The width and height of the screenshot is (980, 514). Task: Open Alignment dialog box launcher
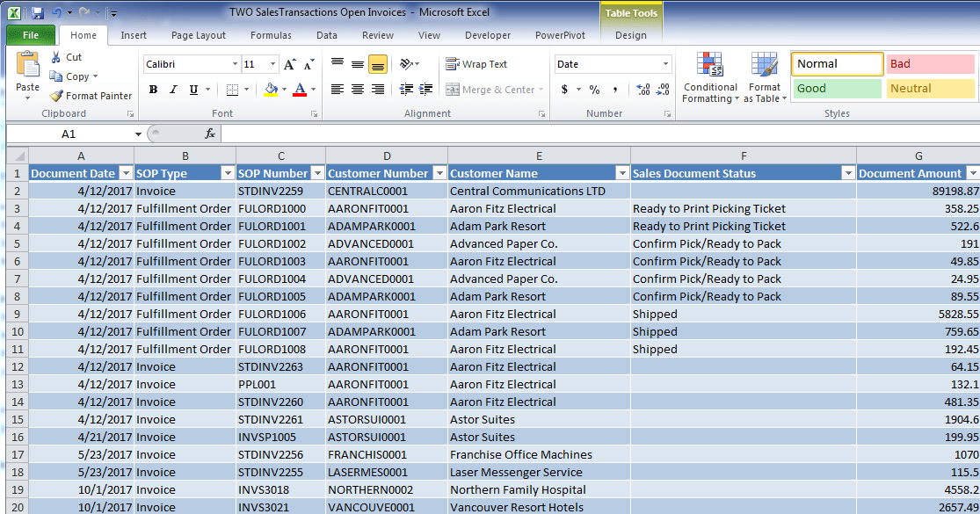pyautogui.click(x=541, y=113)
